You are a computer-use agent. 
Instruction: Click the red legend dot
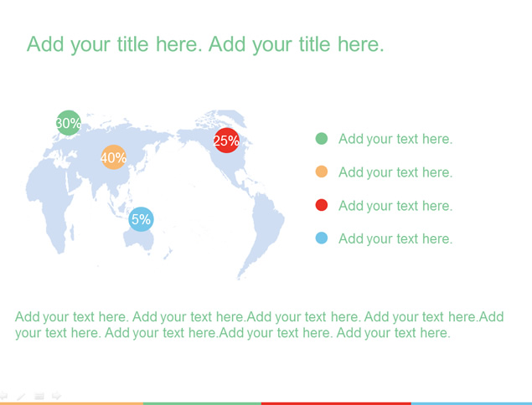tap(322, 205)
